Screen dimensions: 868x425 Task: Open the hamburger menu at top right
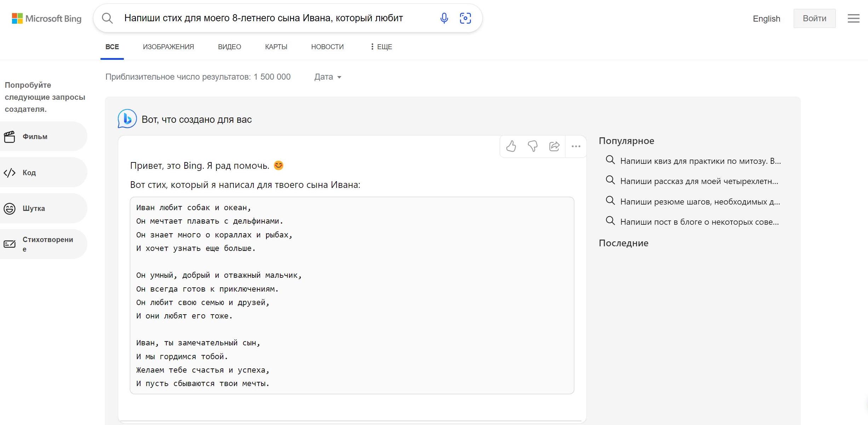[853, 18]
